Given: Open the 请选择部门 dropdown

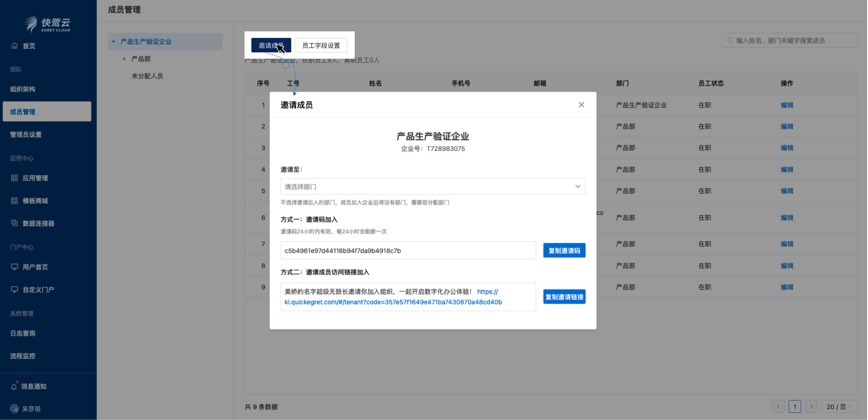Looking at the screenshot, I should pos(433,186).
